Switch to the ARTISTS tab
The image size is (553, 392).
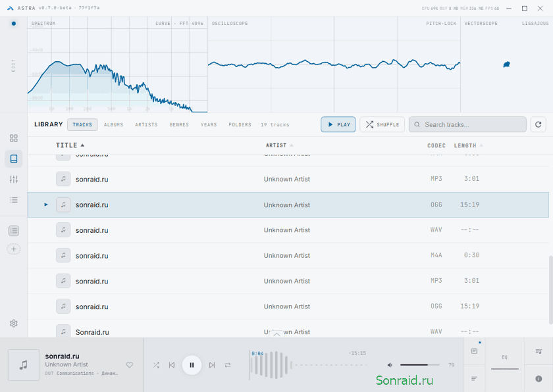click(146, 125)
